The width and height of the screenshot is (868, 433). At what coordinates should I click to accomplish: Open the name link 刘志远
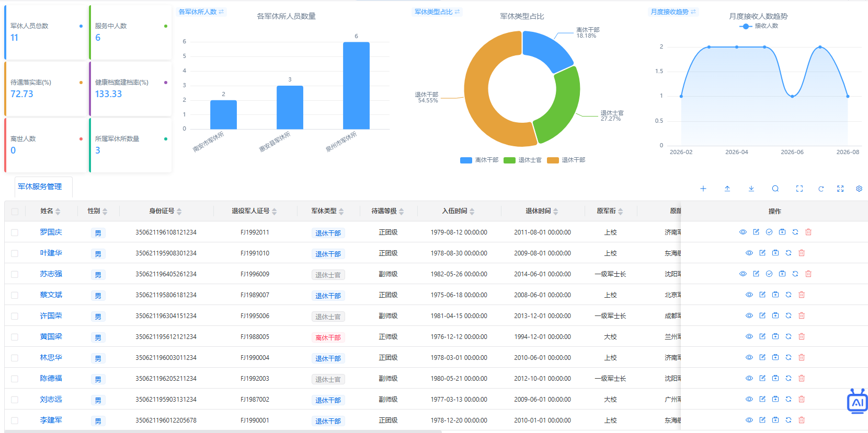click(51, 399)
